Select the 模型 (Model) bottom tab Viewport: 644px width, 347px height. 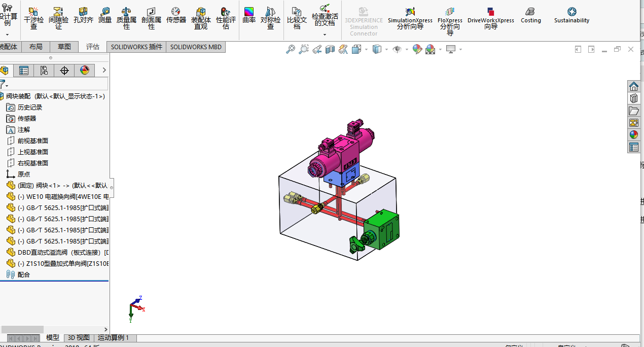coord(53,337)
